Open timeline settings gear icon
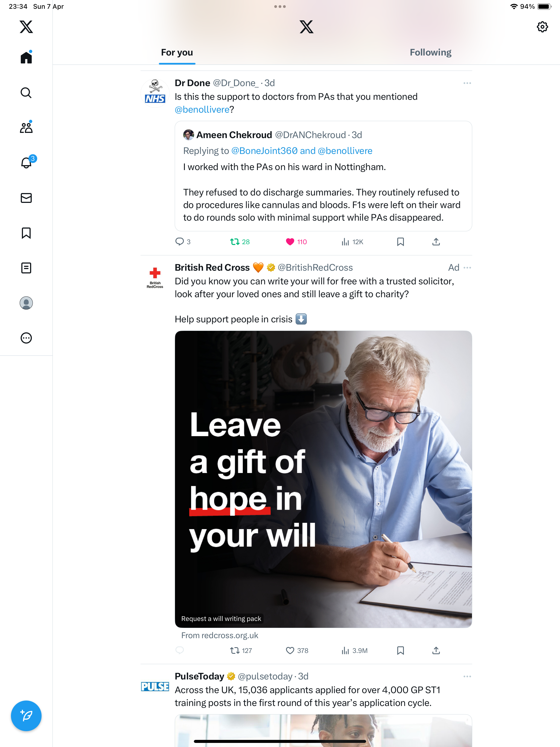This screenshot has width=560, height=747. (x=542, y=27)
